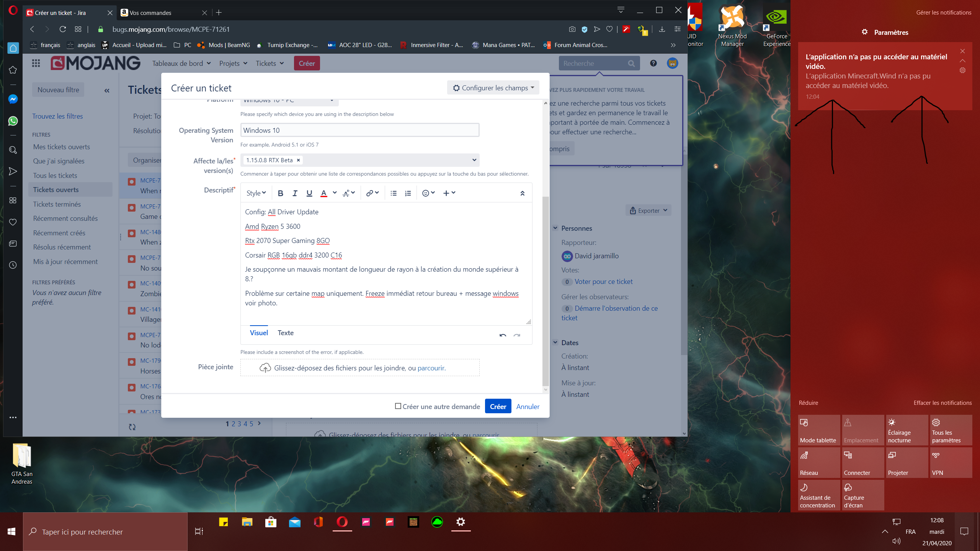
Task: Click the Bold formatting icon
Action: click(280, 193)
